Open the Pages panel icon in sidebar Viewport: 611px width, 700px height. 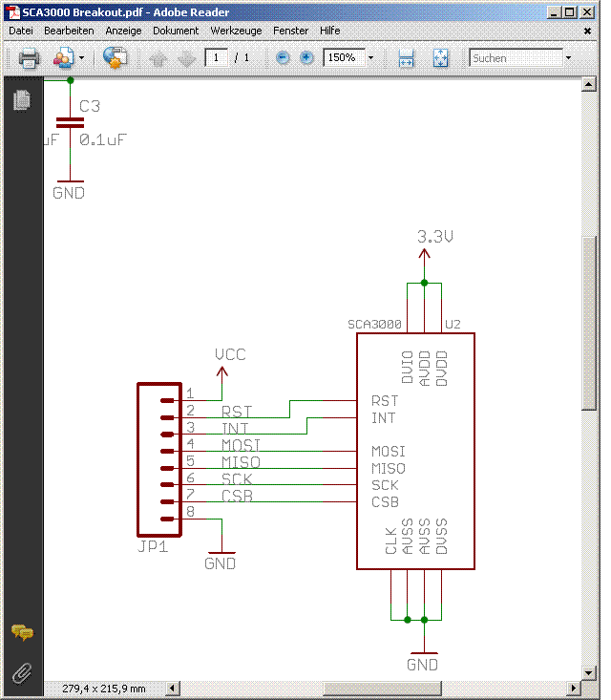(x=22, y=100)
